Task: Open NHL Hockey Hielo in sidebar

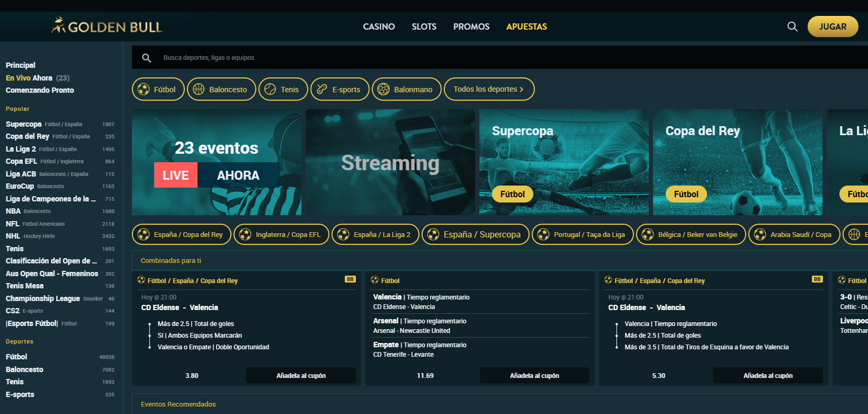Action: [60, 236]
